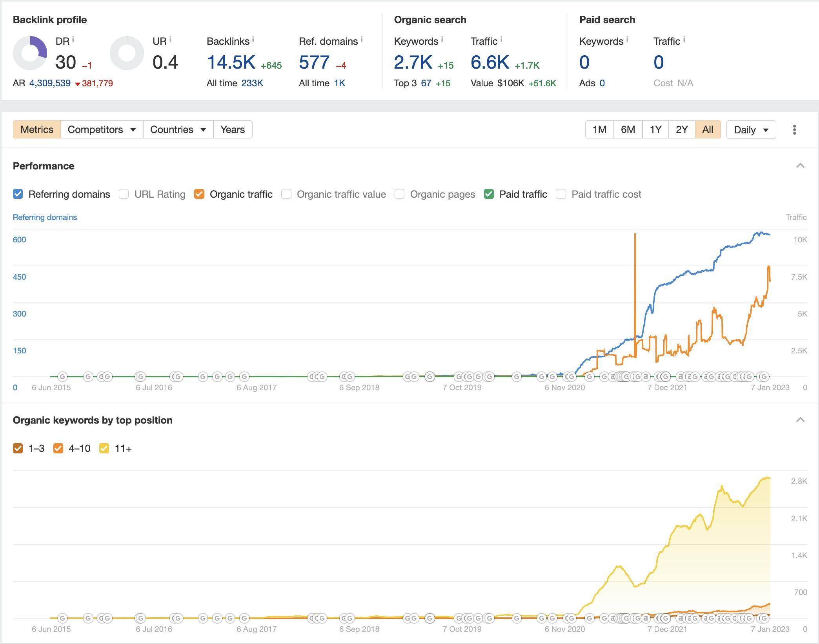Select the 1M time range
The image size is (819, 644).
click(599, 129)
